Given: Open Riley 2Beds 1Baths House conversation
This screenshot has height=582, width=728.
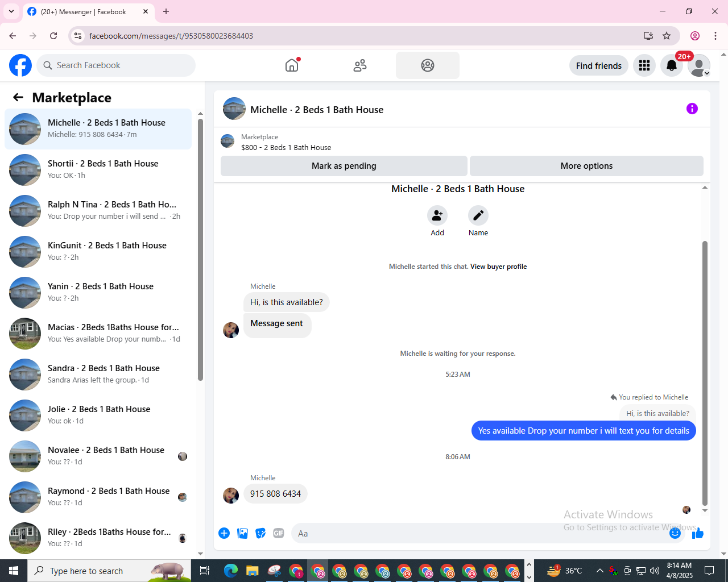Looking at the screenshot, I should [98, 538].
